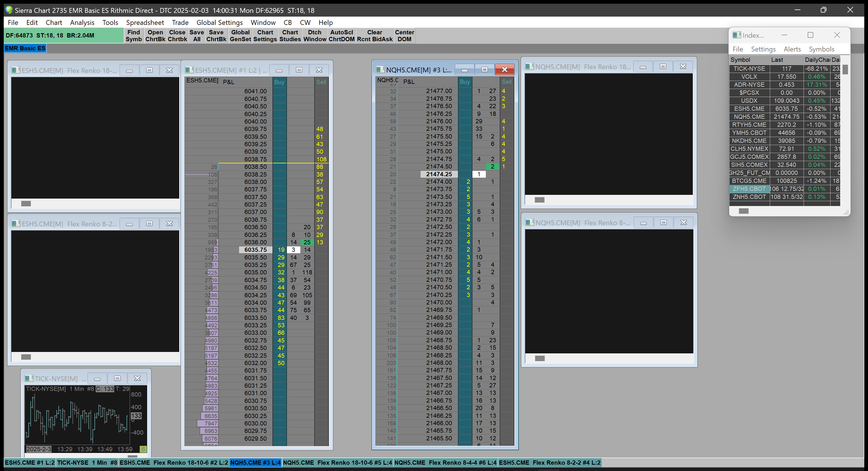Select the EMR Basic ES chartbook tab
868x471 pixels.
point(25,48)
